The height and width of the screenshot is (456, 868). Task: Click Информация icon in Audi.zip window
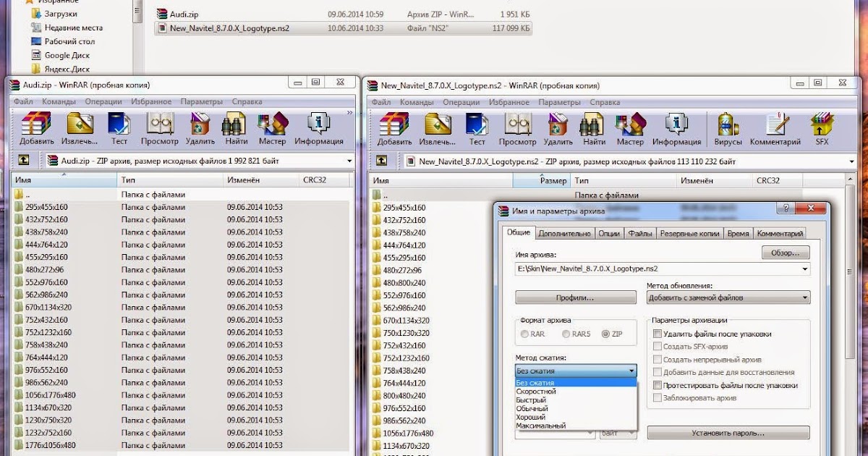319,124
